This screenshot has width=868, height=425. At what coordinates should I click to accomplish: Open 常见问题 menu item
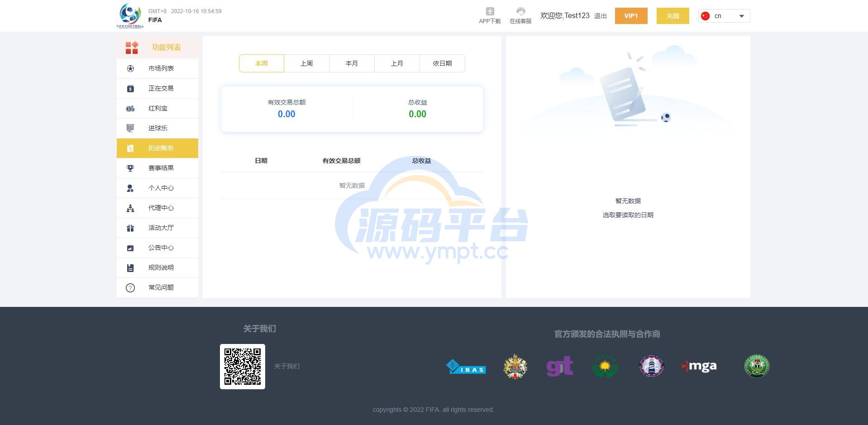[x=157, y=288]
